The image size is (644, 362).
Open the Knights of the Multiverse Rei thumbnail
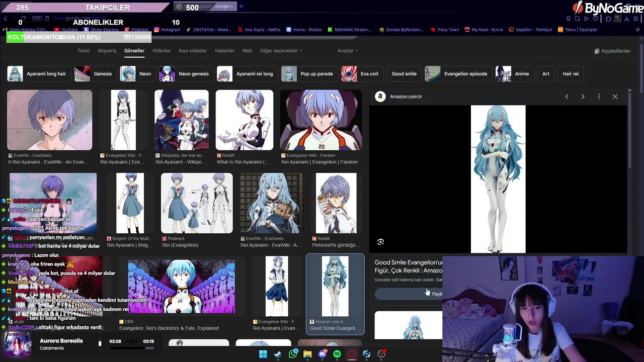(x=130, y=203)
